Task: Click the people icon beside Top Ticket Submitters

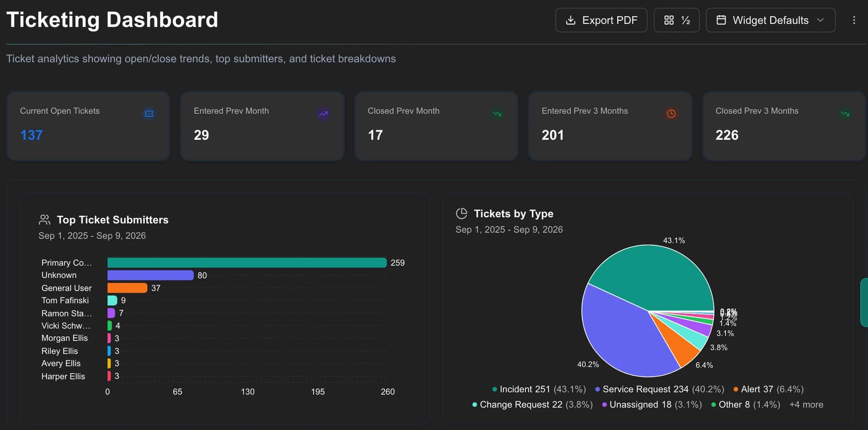Action: (44, 220)
